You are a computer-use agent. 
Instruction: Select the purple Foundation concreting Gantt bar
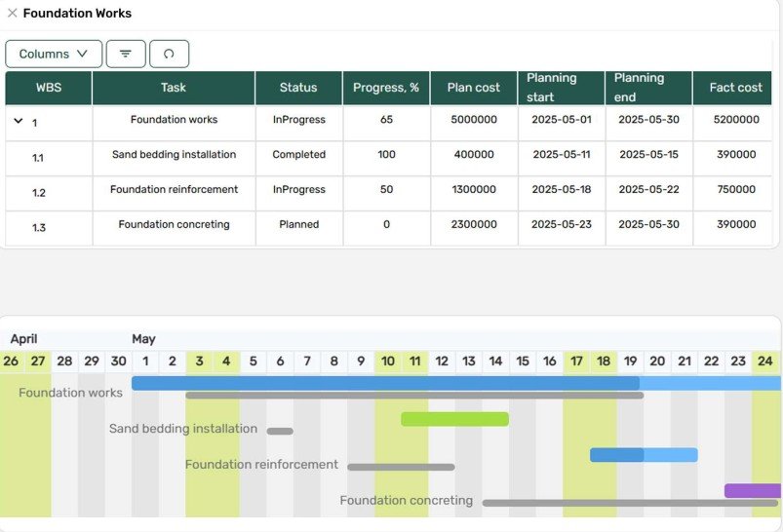point(753,490)
